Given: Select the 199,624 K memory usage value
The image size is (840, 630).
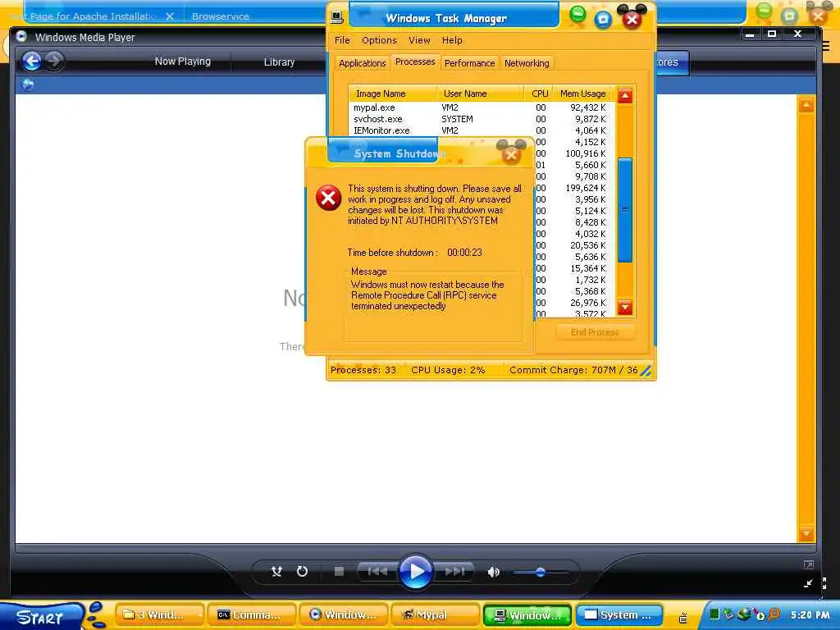Looking at the screenshot, I should pyautogui.click(x=586, y=188).
